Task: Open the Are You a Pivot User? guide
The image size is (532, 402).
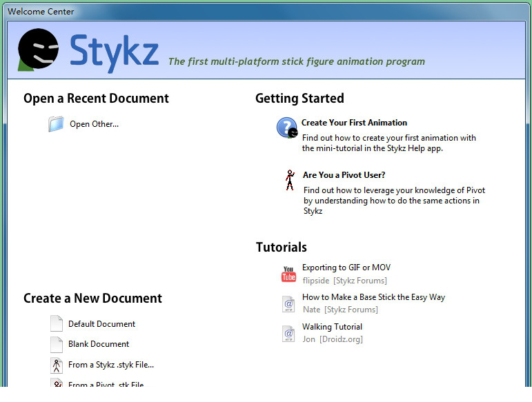Action: click(344, 175)
